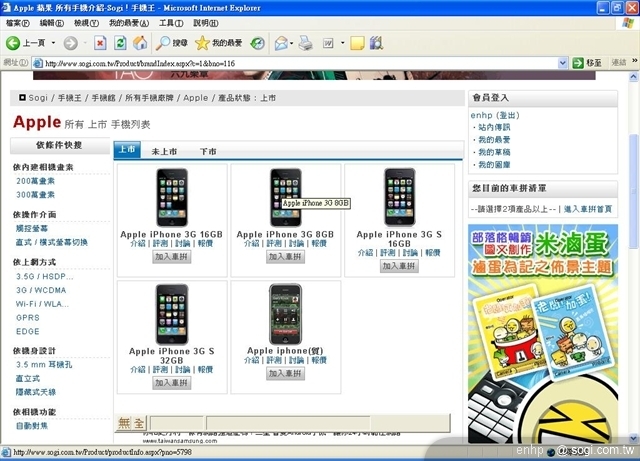
Task: Click the IE Forward arrow icon
Action: click(70, 43)
